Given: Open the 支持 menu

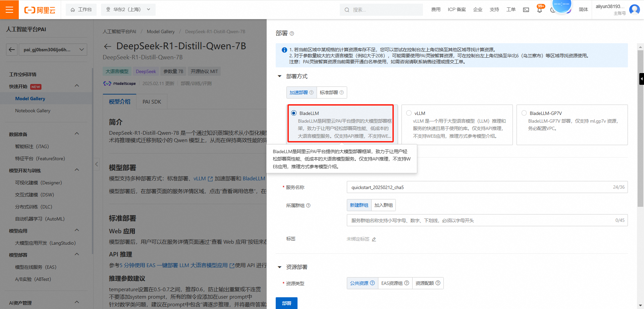Looking at the screenshot, I should tap(494, 10).
